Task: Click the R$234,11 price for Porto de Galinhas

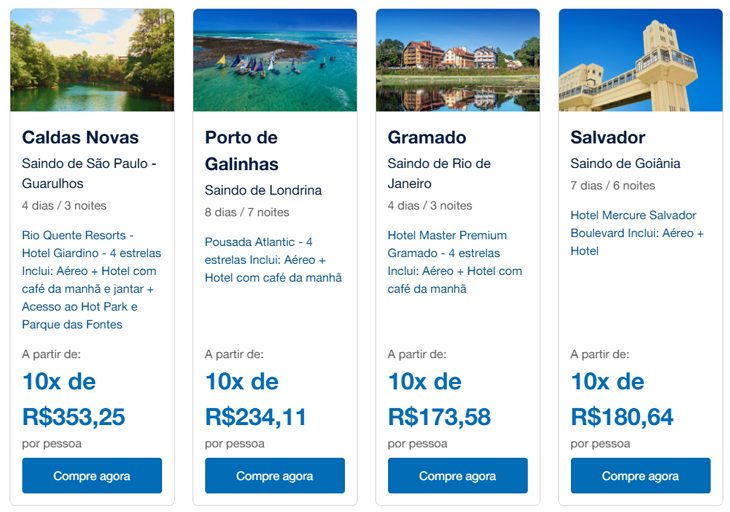Action: [x=256, y=417]
